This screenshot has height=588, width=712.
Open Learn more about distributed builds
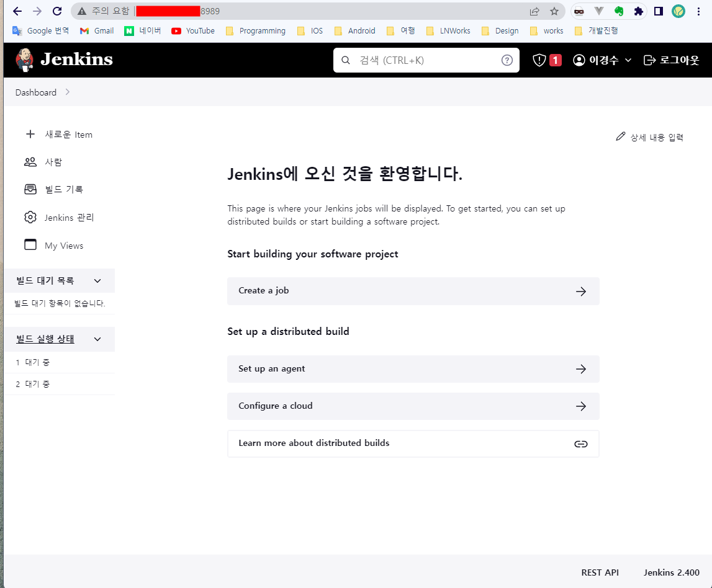coord(413,443)
